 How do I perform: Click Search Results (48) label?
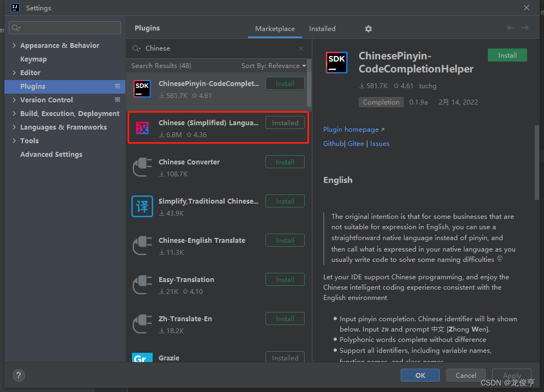point(161,66)
